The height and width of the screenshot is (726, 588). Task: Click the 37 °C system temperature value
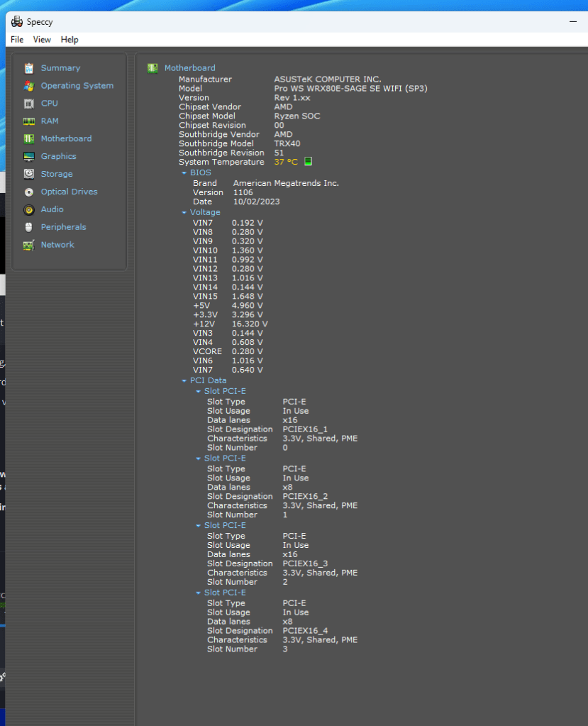pos(286,162)
